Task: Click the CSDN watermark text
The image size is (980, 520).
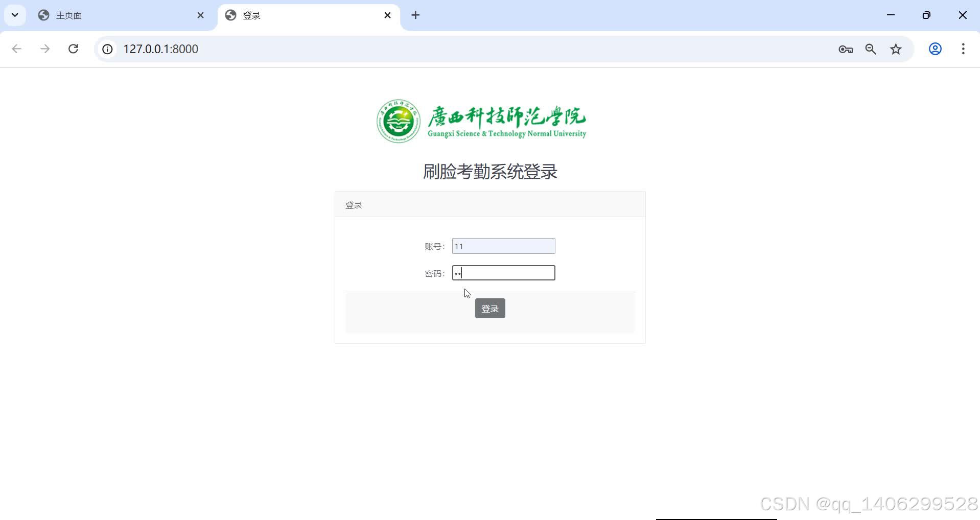Action: coord(868,504)
